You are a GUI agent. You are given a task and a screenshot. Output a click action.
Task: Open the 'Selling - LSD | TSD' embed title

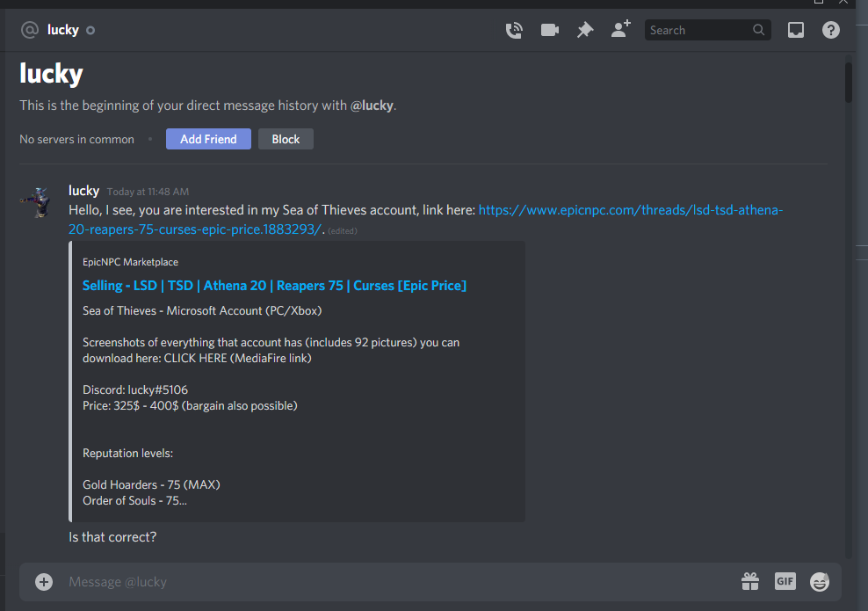pos(274,286)
